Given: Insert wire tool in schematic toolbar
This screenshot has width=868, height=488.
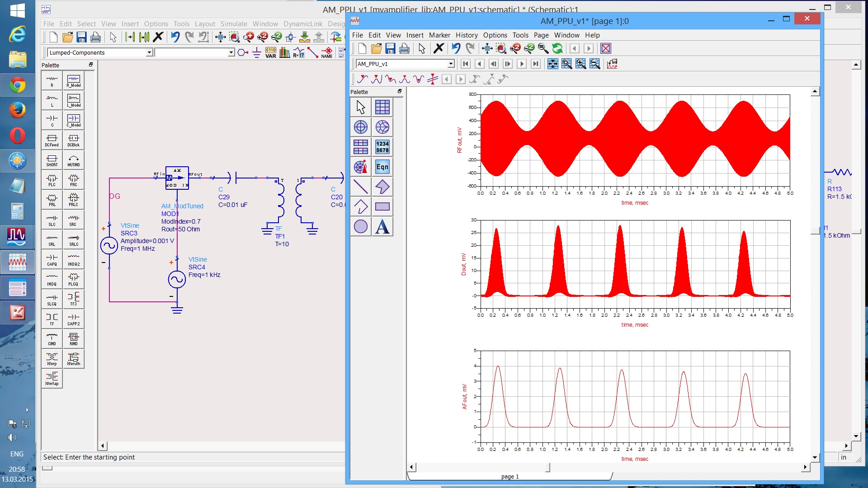Looking at the screenshot, I should tap(312, 52).
